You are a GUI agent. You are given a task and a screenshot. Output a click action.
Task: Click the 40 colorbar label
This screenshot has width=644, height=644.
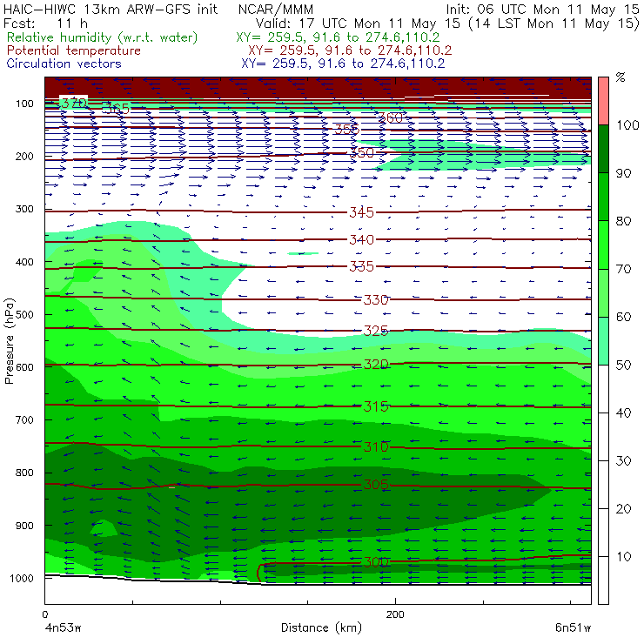click(623, 413)
